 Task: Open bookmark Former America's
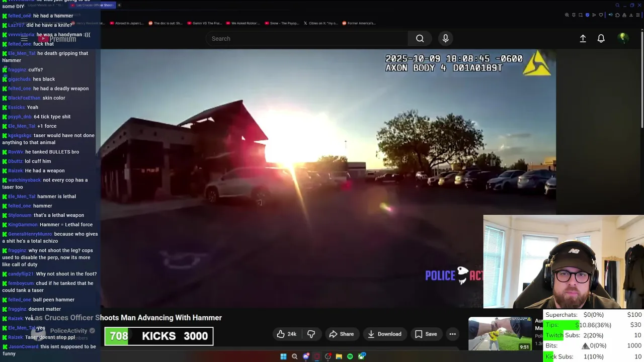pos(359,23)
